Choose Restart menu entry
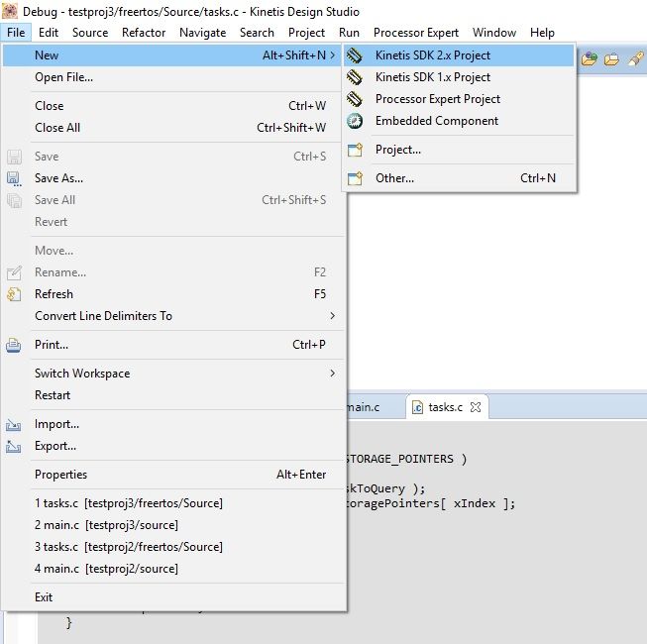The height and width of the screenshot is (644, 647). 173,395
